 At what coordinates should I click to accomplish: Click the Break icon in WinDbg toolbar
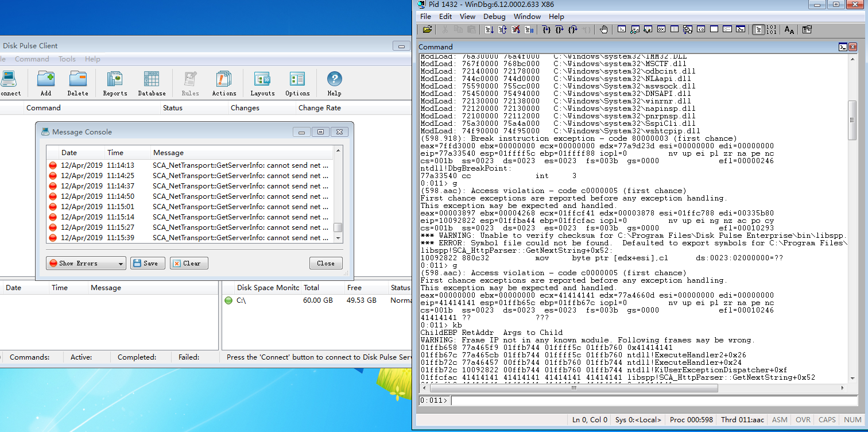529,29
